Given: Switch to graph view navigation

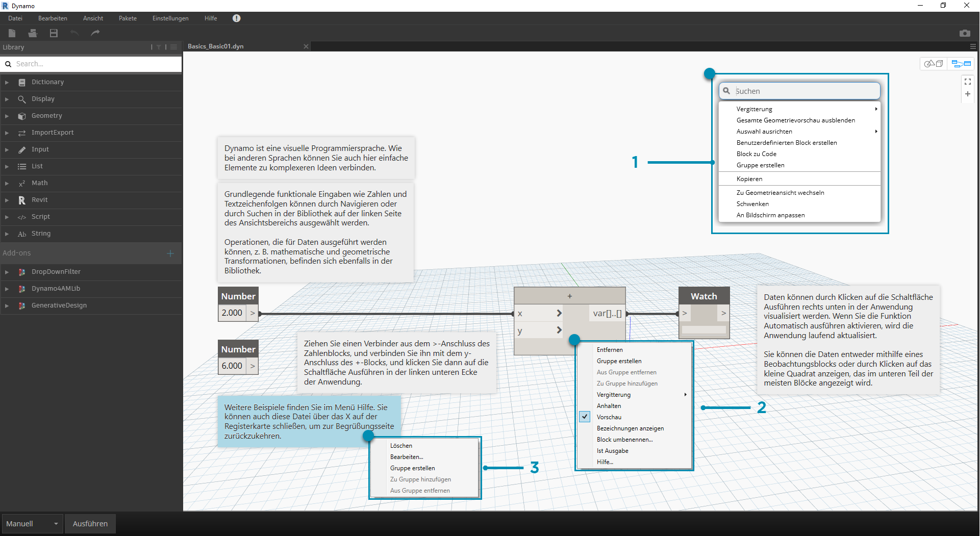Looking at the screenshot, I should coord(961,64).
